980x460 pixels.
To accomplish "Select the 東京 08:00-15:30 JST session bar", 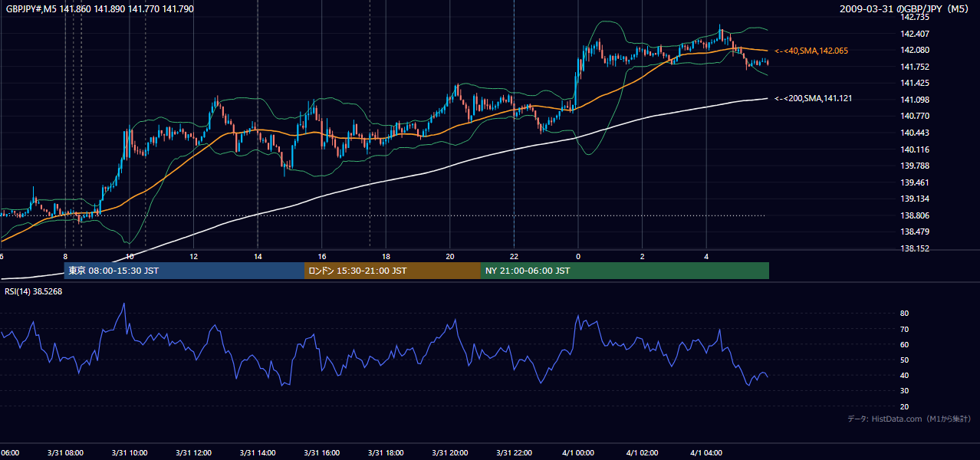I will click(184, 271).
